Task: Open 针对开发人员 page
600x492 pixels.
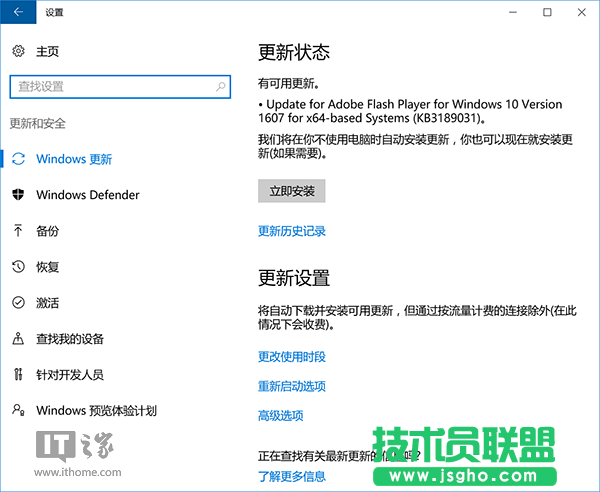Action: coord(70,375)
